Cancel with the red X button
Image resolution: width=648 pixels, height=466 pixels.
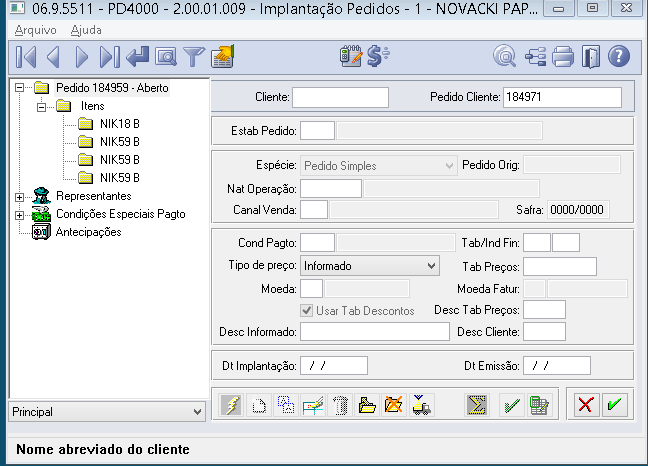(x=586, y=404)
